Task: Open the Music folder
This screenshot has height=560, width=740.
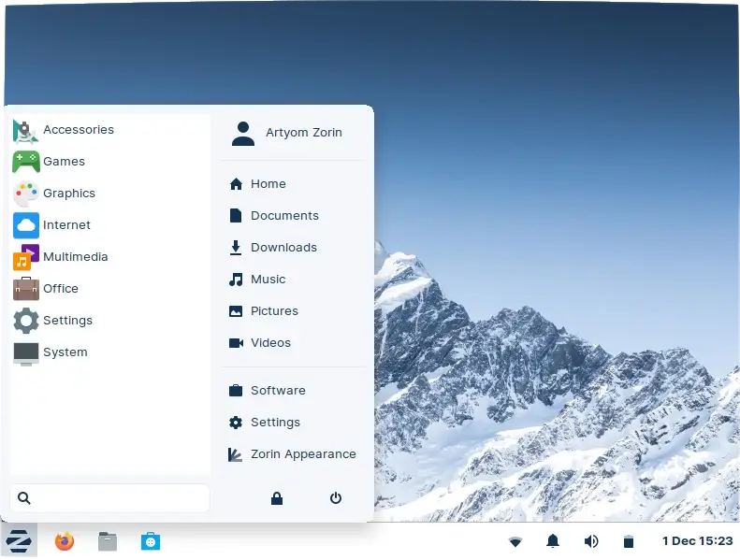Action: (x=294, y=280)
